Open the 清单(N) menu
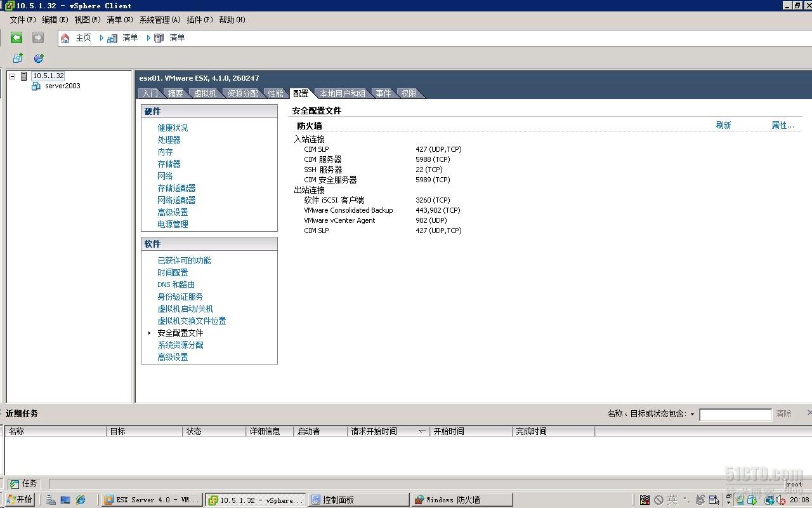This screenshot has height=508, width=812. pyautogui.click(x=120, y=20)
